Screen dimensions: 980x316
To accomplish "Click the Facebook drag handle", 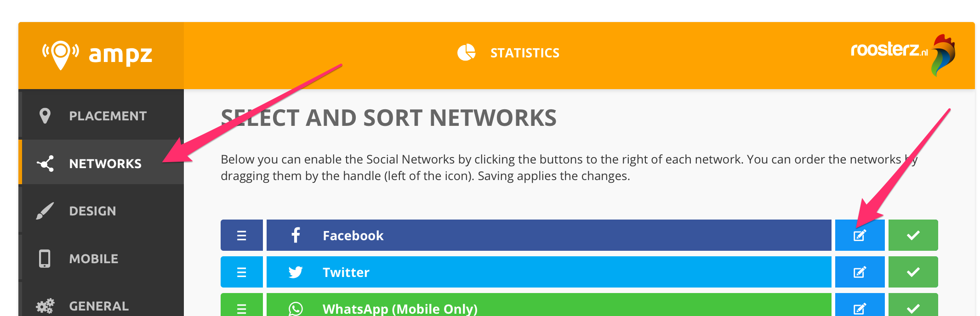I will point(242,236).
